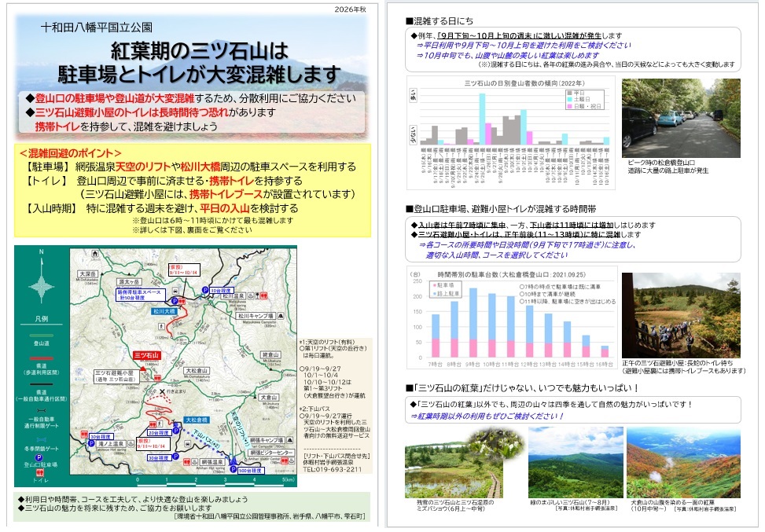Screen dimensions: 765x532
Task: Click the 凡例 legend heading on the map
Action: coord(42,318)
